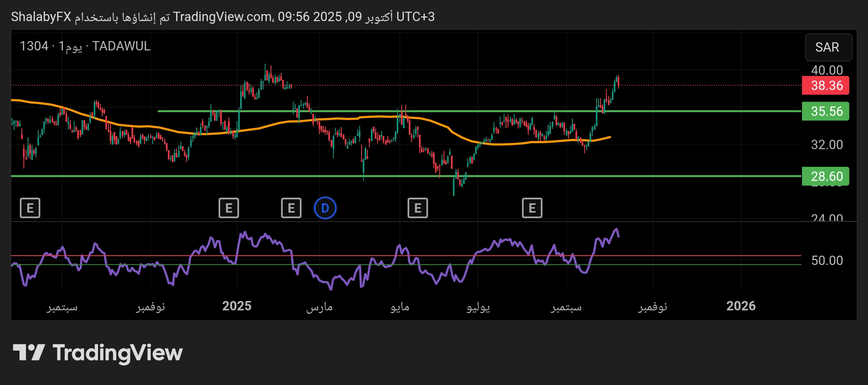Click the red 38.36 current price label
The height and width of the screenshot is (385, 868).
826,86
